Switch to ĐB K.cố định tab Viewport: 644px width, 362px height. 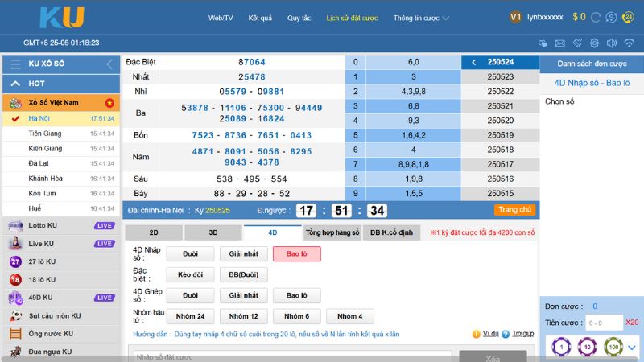[391, 232]
